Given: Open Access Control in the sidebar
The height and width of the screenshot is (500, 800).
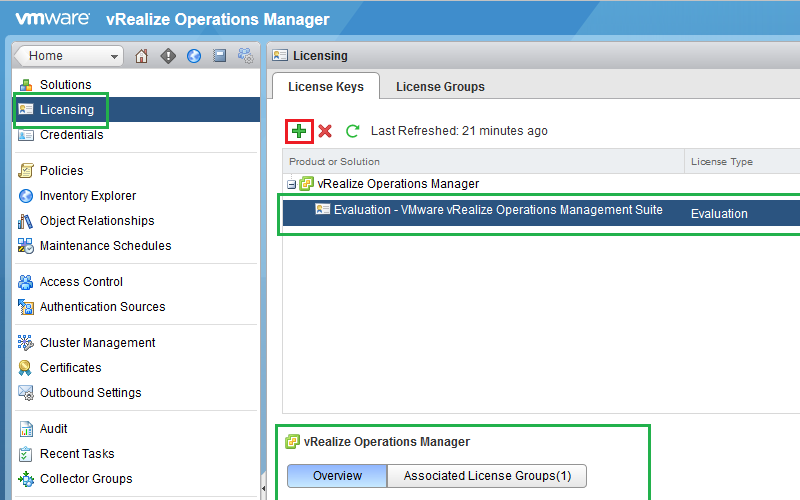Looking at the screenshot, I should pyautogui.click(x=81, y=282).
